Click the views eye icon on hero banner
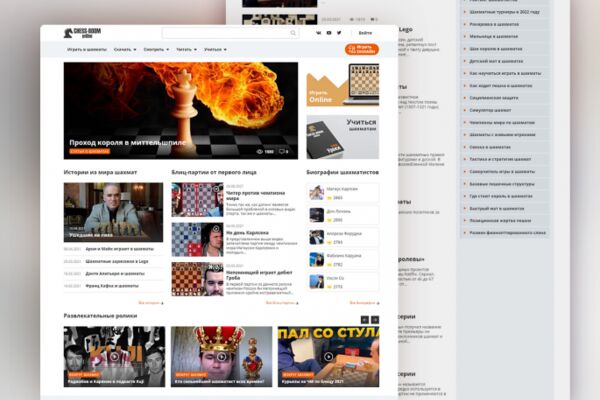This screenshot has height=400, width=600. [x=259, y=152]
